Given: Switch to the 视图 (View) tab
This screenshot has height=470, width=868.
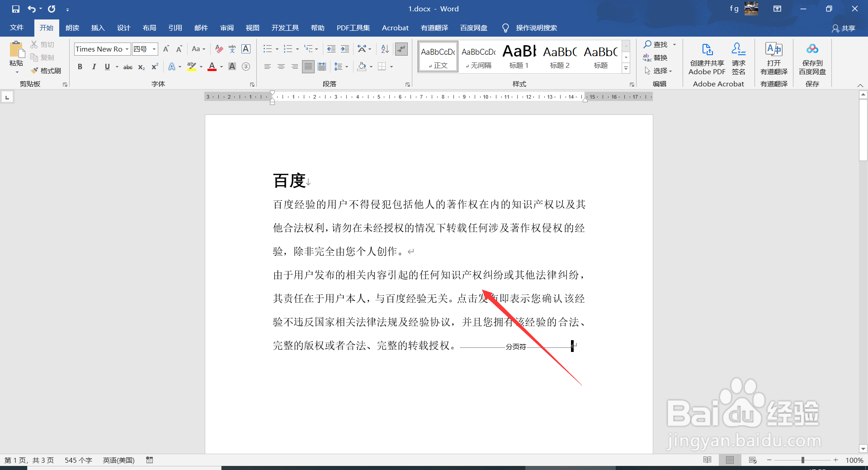Looking at the screenshot, I should pyautogui.click(x=252, y=28).
